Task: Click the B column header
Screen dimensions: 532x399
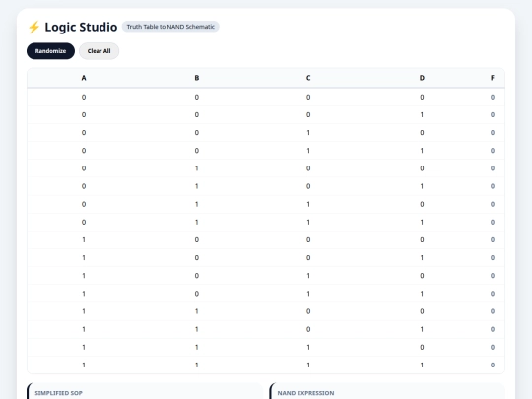Action: [x=197, y=78]
